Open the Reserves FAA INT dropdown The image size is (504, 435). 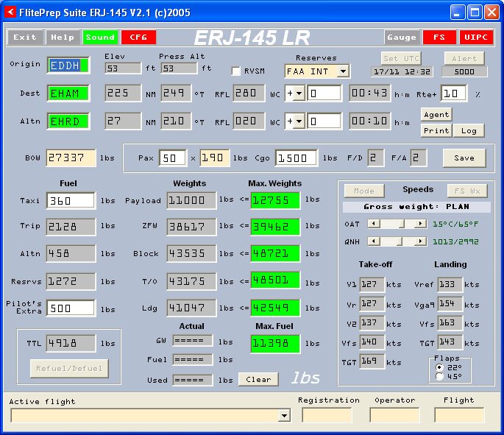(343, 71)
